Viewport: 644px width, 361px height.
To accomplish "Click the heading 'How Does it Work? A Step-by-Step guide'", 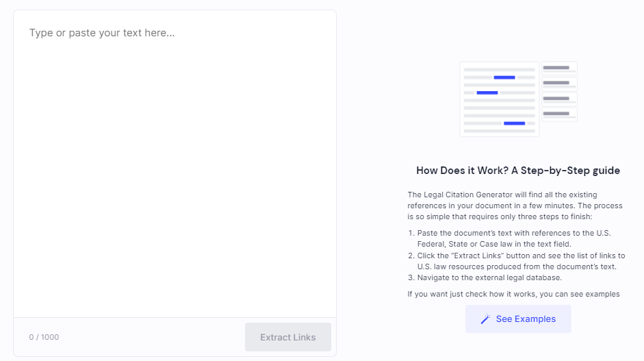I will (x=518, y=171).
